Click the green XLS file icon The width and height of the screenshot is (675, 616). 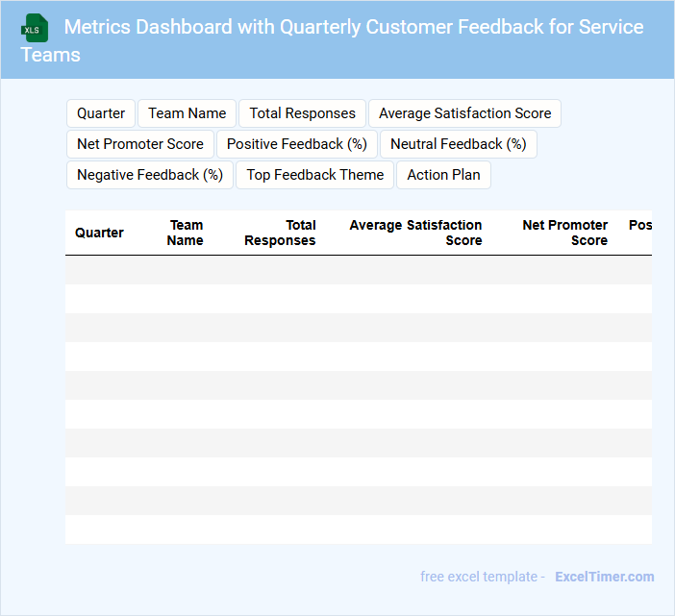(36, 28)
